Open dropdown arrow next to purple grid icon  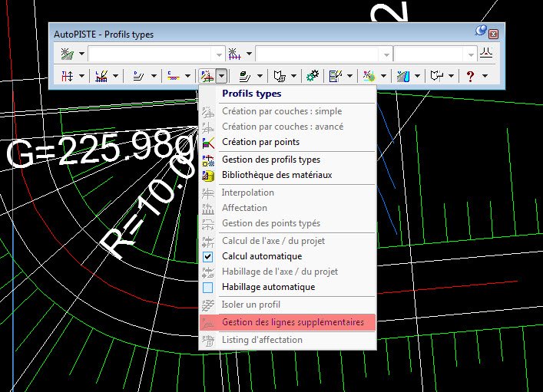[249, 54]
